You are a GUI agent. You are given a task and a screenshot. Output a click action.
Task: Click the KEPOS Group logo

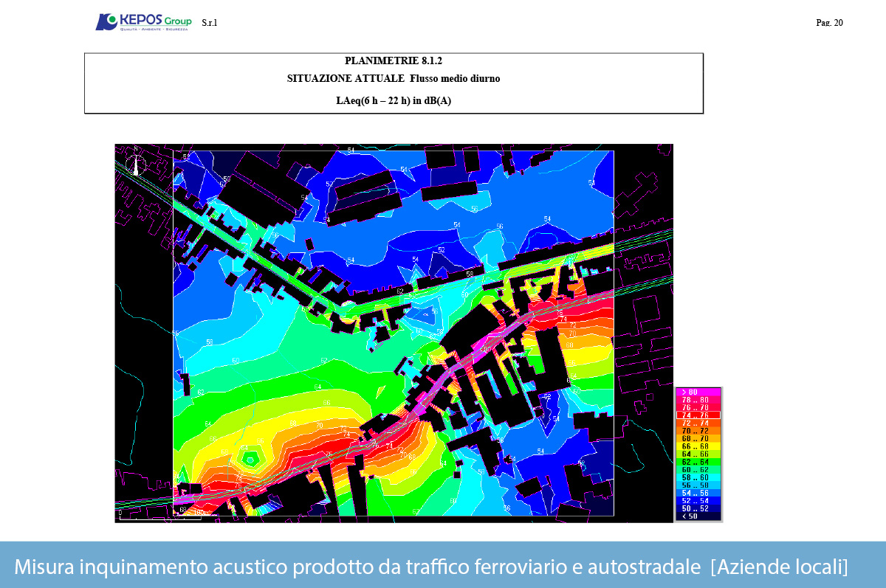[143, 22]
